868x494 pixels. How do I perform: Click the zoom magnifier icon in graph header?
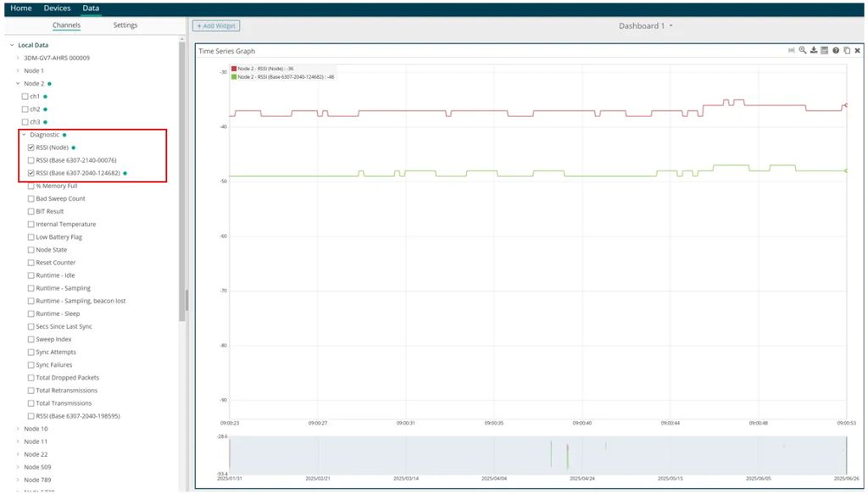[x=803, y=51]
